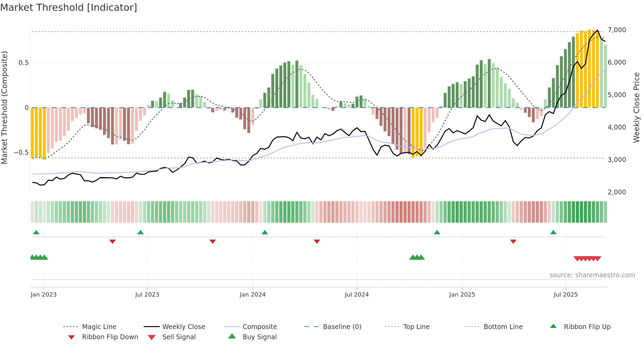
Task: Click the Jan 2025 x-axis label
Action: coord(462,294)
